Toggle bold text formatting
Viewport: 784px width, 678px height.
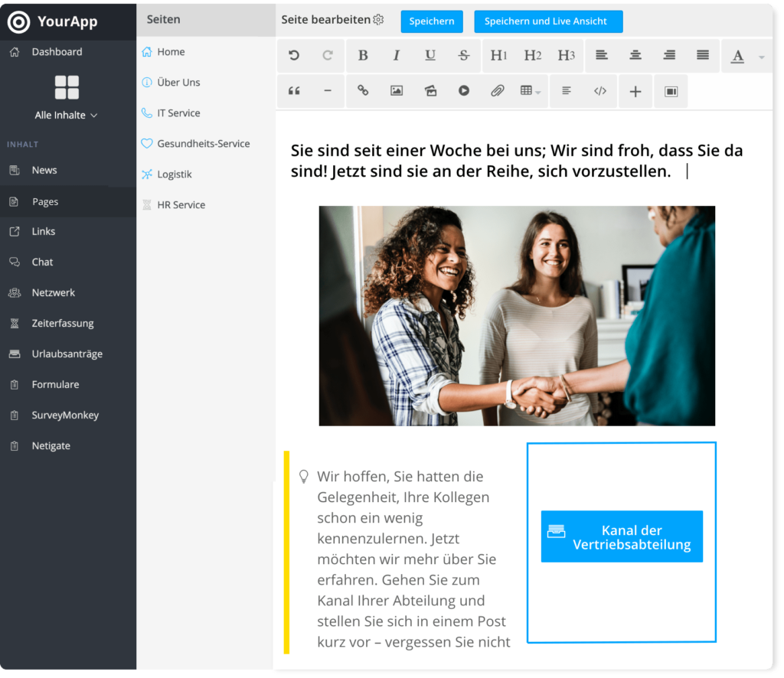tap(363, 55)
